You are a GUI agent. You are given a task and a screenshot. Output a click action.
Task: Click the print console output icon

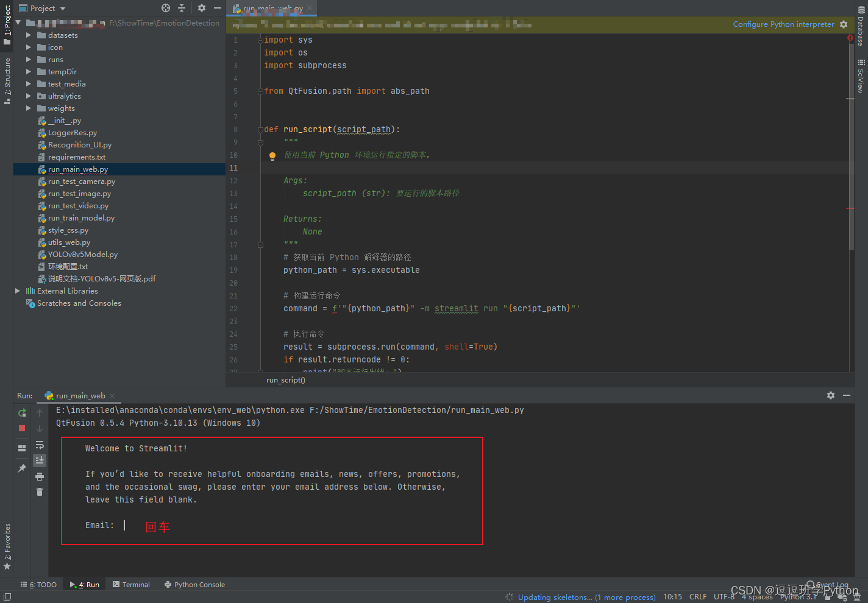click(40, 476)
